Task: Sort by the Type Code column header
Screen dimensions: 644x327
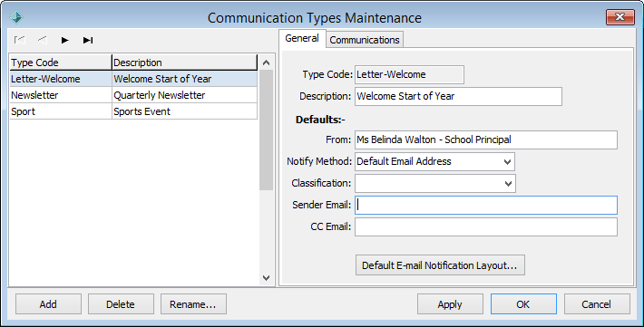Action: (x=61, y=63)
